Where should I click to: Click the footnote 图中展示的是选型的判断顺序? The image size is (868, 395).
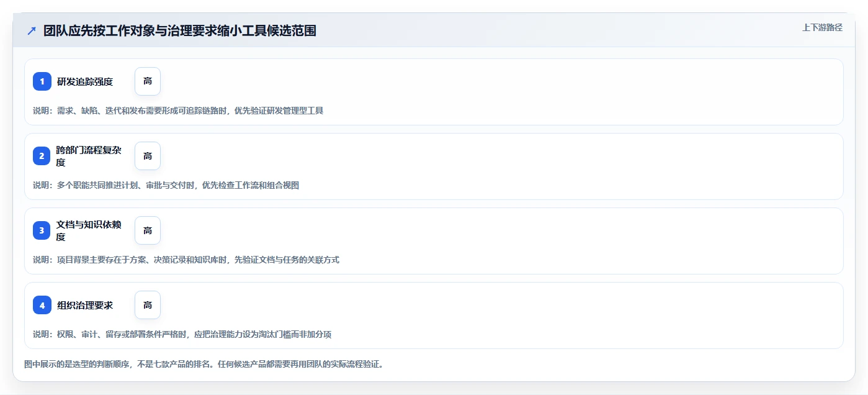coord(204,364)
